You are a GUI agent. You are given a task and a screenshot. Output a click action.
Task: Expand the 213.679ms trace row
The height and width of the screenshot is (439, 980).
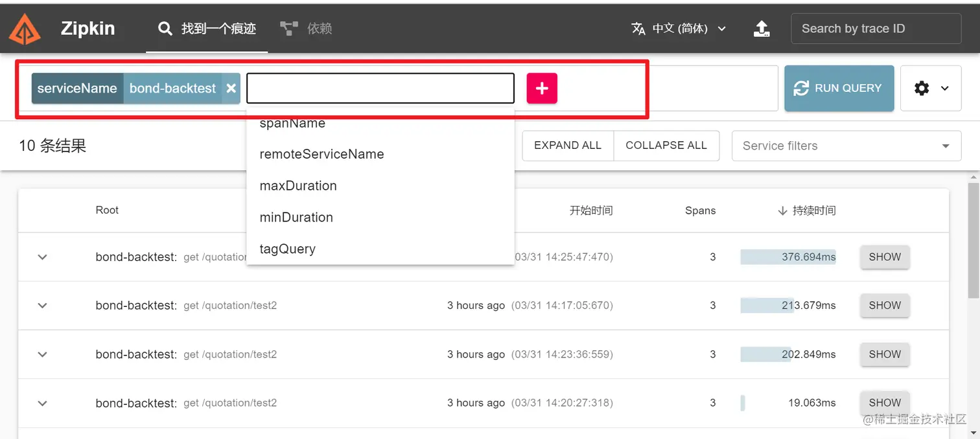pos(43,306)
